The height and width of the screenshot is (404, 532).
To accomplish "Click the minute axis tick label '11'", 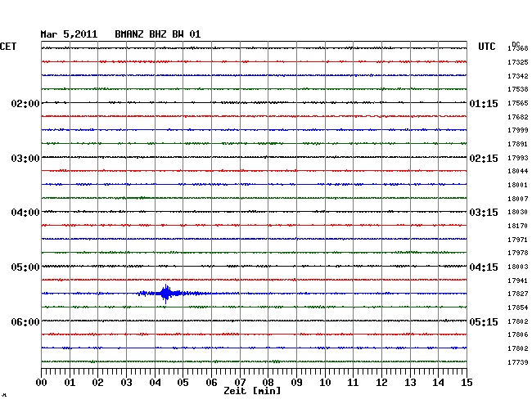I will click(x=354, y=383).
